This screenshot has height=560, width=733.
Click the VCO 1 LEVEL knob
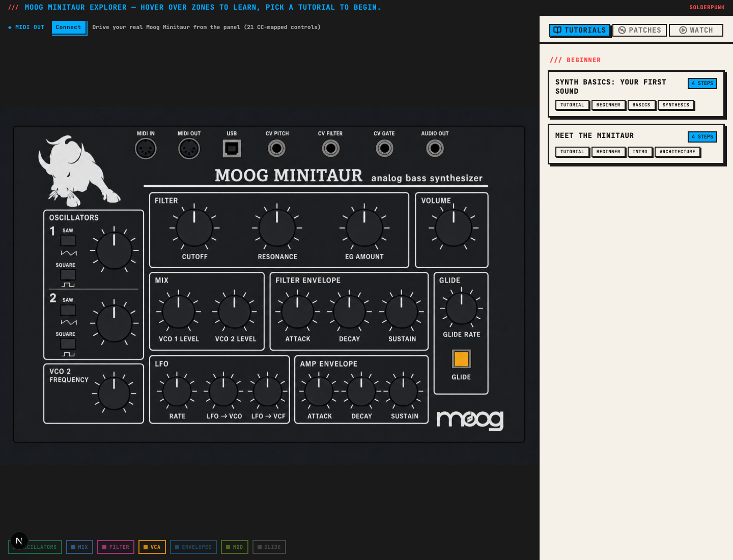tap(179, 312)
